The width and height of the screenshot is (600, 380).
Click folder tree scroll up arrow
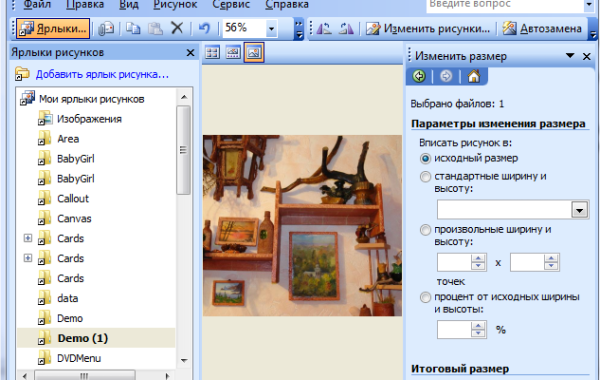tap(184, 97)
